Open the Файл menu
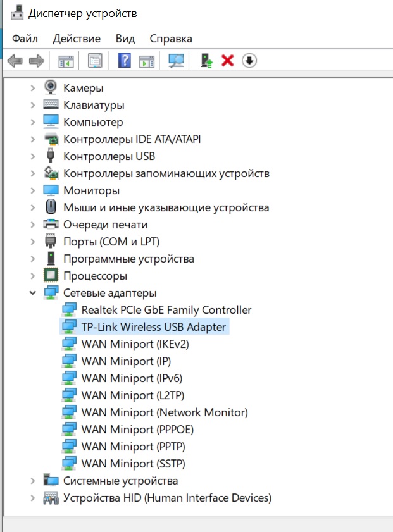Viewport: 393px width, 532px height. pyautogui.click(x=25, y=39)
